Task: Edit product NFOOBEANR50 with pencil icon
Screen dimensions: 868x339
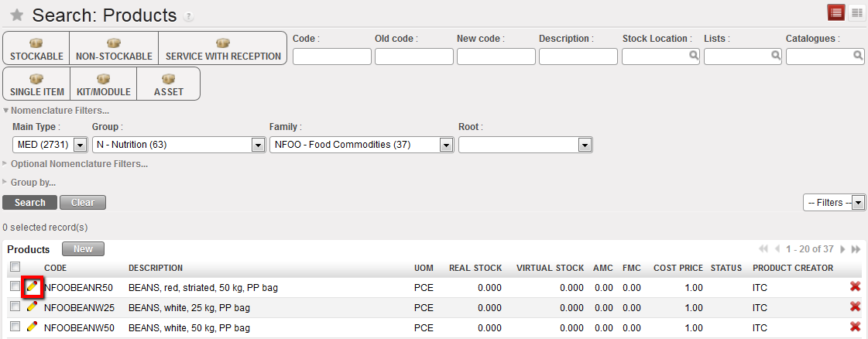Action: (x=32, y=287)
